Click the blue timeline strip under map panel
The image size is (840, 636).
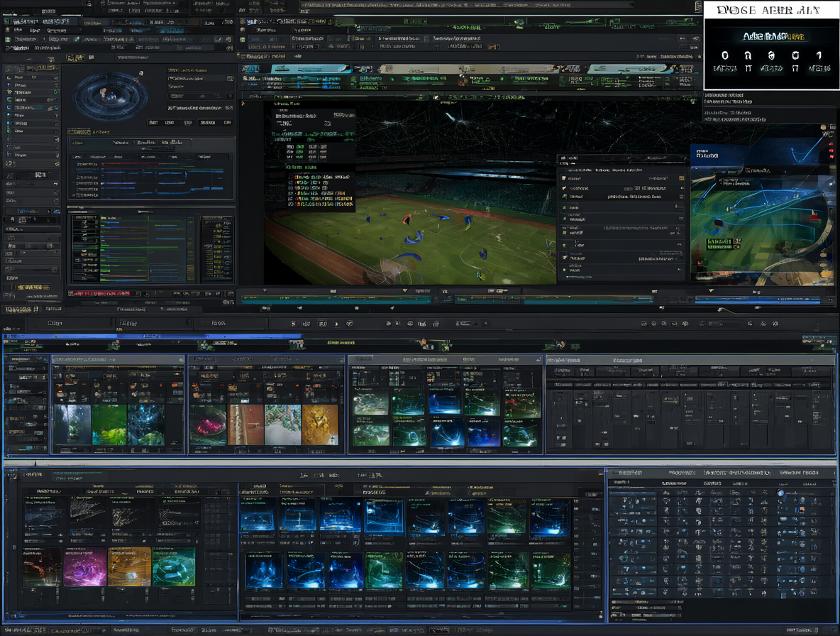click(x=758, y=300)
